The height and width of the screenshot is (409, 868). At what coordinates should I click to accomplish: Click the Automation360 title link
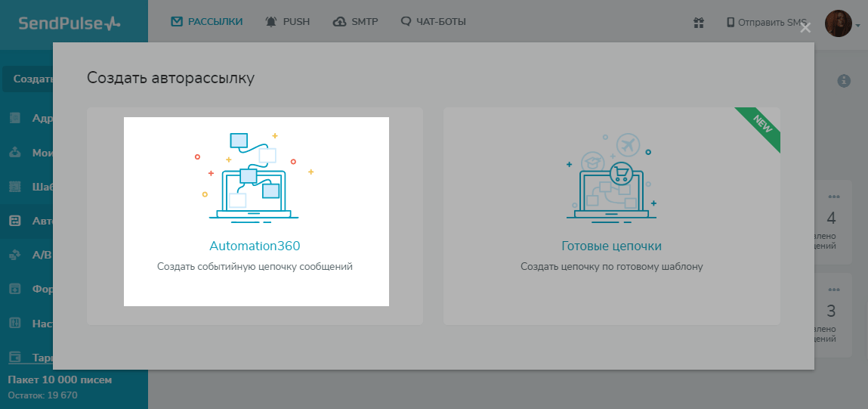coord(255,246)
